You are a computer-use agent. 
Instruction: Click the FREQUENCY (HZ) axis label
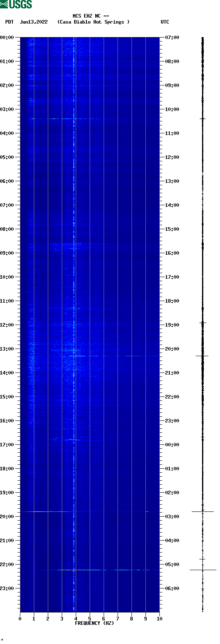click(x=94, y=623)
